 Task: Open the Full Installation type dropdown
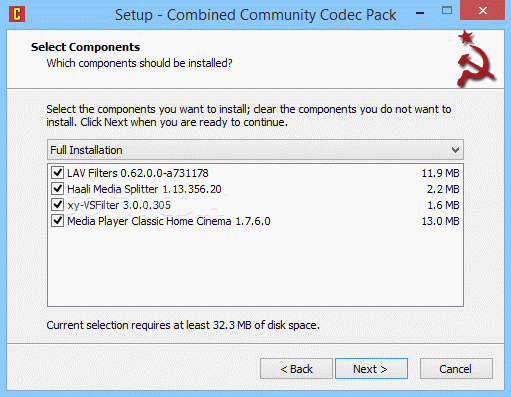(255, 150)
